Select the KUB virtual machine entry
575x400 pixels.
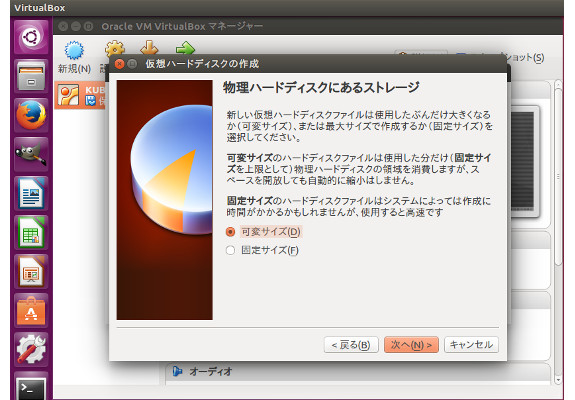(80, 95)
